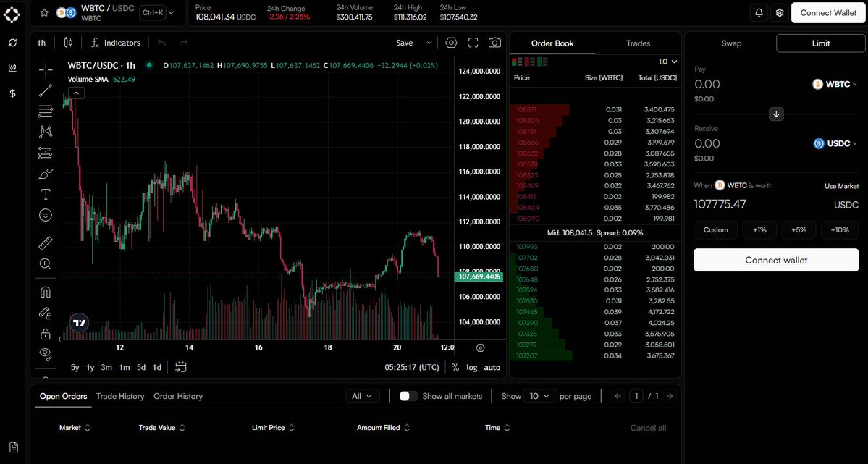Viewport: 868px width, 464px height.
Task: Open the 1h chart interval selector
Action: (x=41, y=43)
